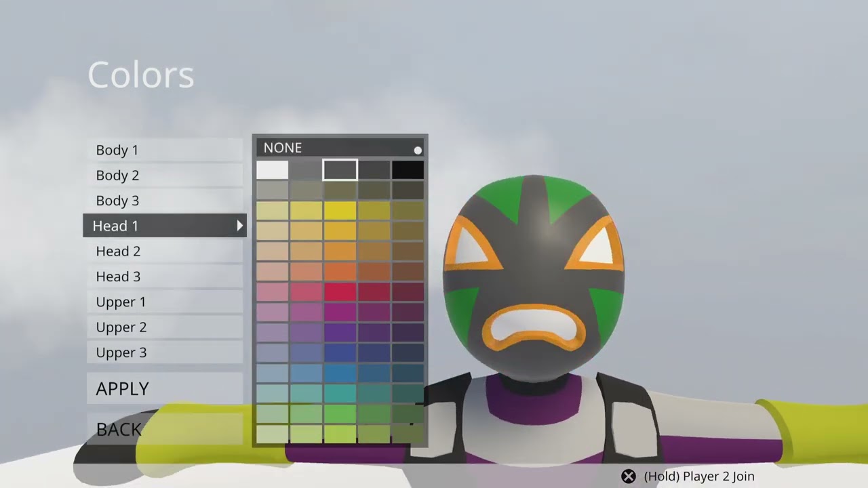The image size is (868, 488).
Task: Select the saturated magenta swatch
Action: click(x=340, y=312)
